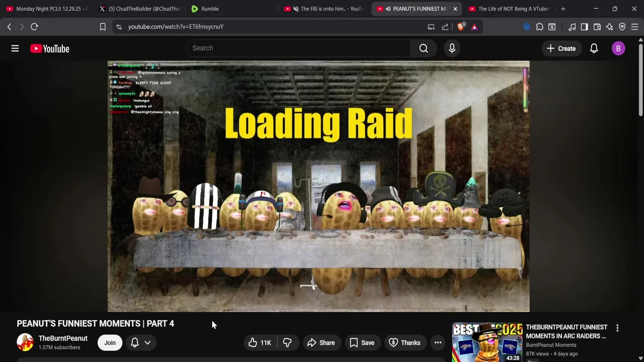The image size is (644, 362).
Task: Switch to the Rumble tab
Action: coord(232,9)
